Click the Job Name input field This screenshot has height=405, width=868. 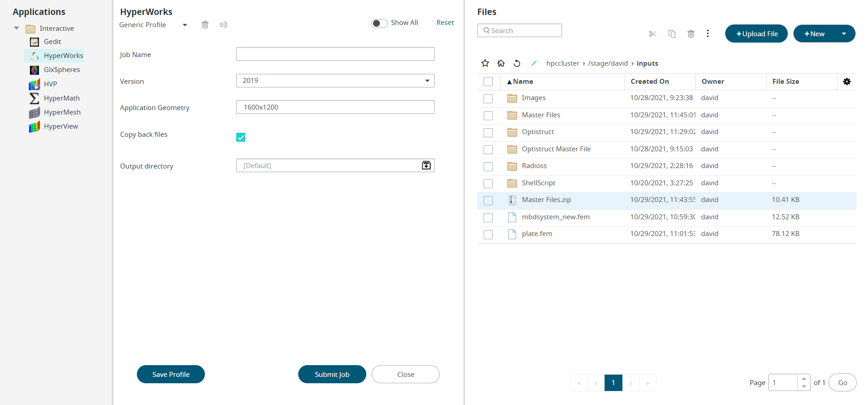pyautogui.click(x=335, y=54)
